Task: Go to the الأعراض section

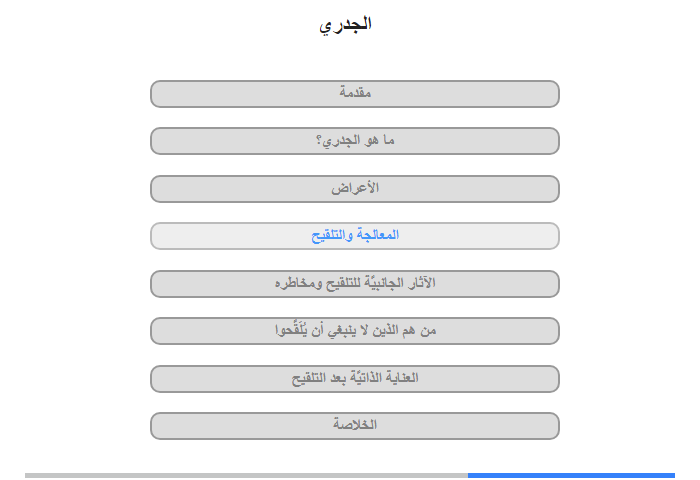Action: (355, 189)
